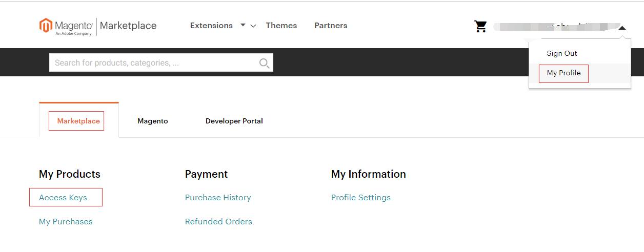Open the Extensions menu

click(x=211, y=26)
